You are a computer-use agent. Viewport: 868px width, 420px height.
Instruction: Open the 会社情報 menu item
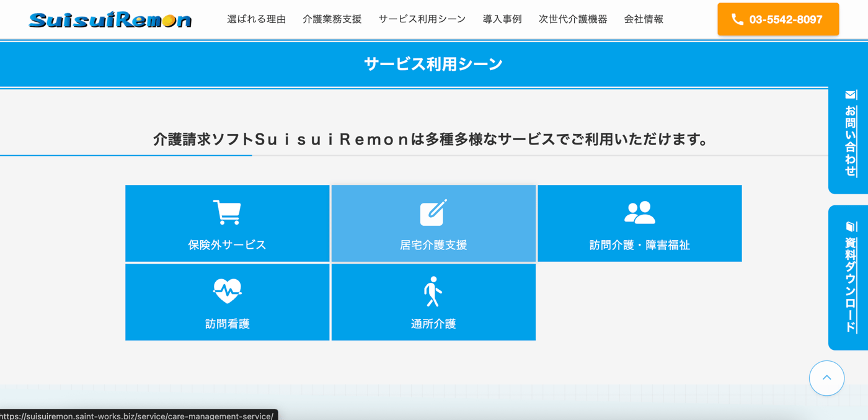coord(644,19)
